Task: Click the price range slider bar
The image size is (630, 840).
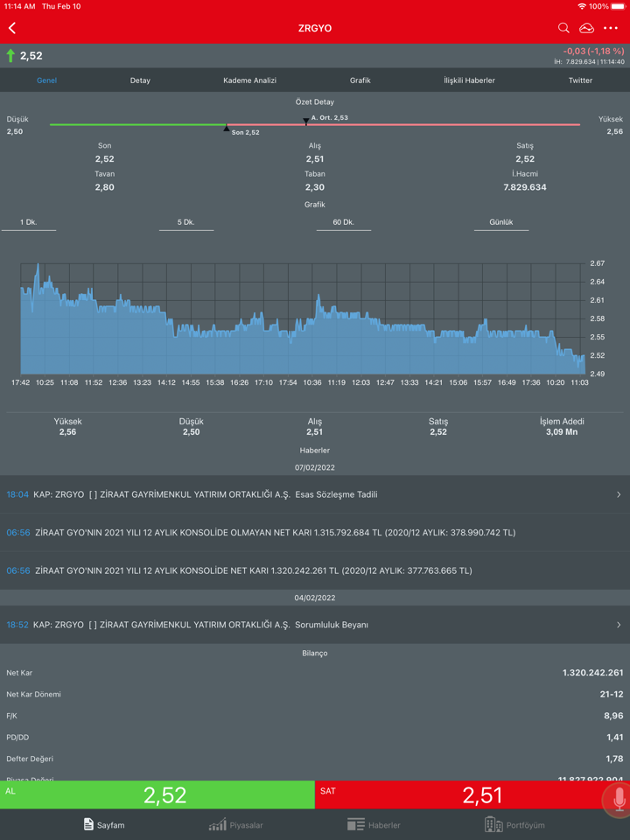Action: (x=315, y=124)
